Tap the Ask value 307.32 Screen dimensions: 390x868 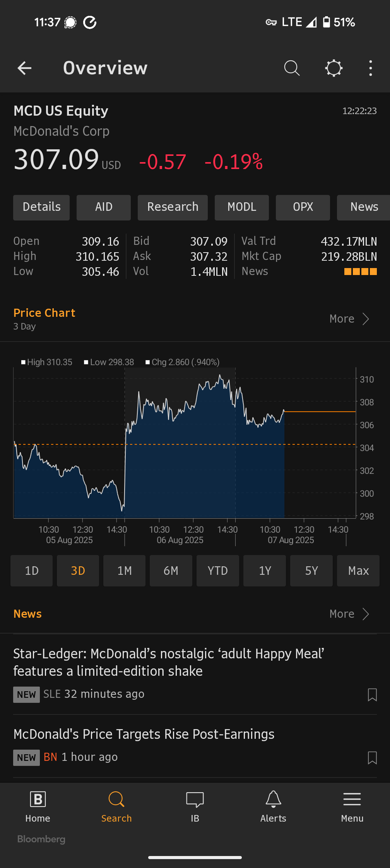coord(209,256)
